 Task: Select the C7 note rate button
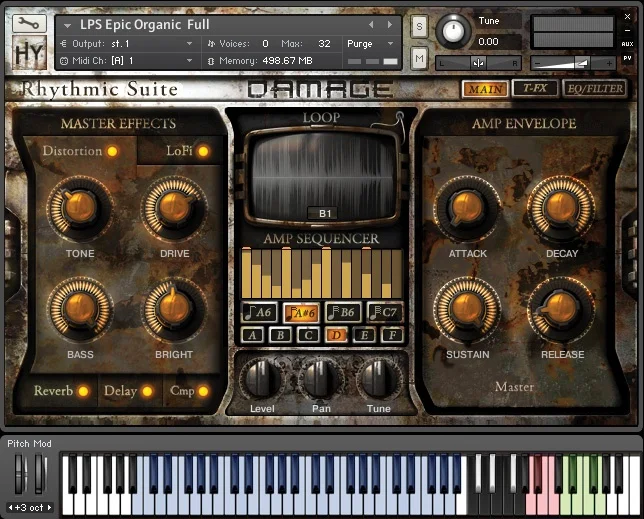384,312
